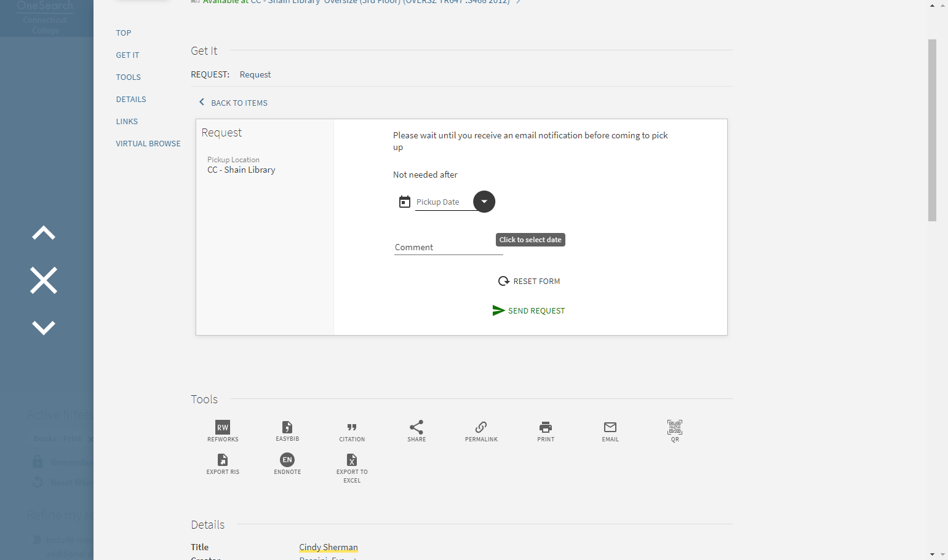The image size is (948, 560).
Task: Show the QR code
Action: pos(675,431)
